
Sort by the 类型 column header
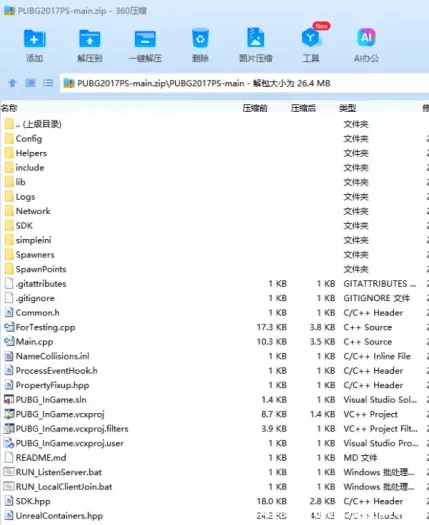pos(347,108)
